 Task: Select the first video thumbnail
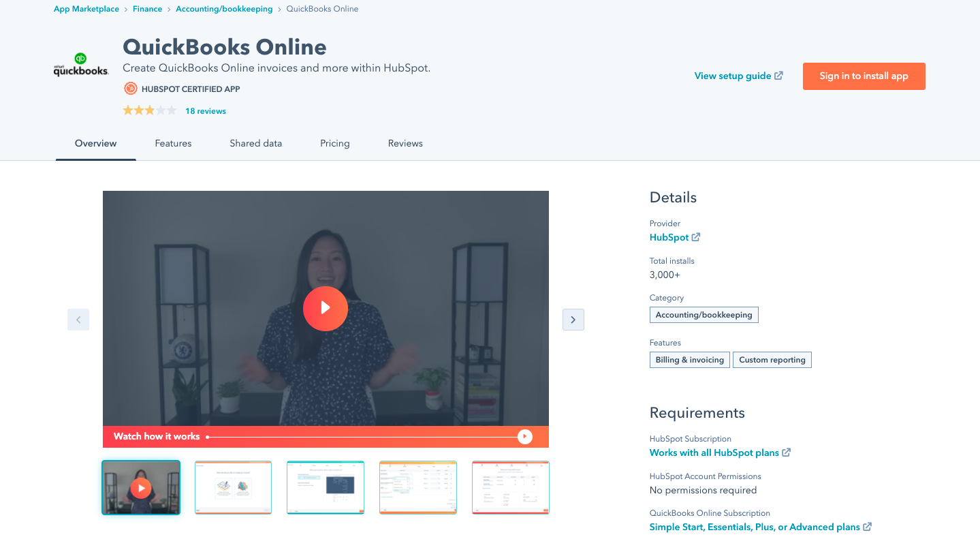click(141, 487)
